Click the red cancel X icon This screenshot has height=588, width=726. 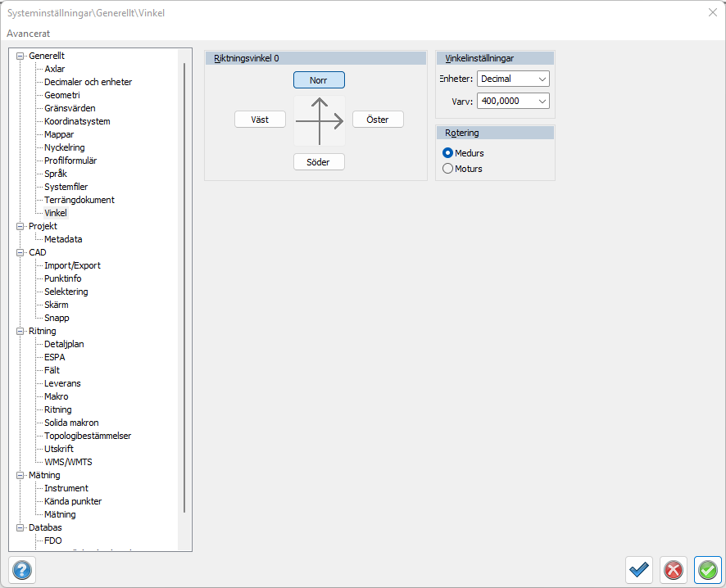click(x=674, y=570)
